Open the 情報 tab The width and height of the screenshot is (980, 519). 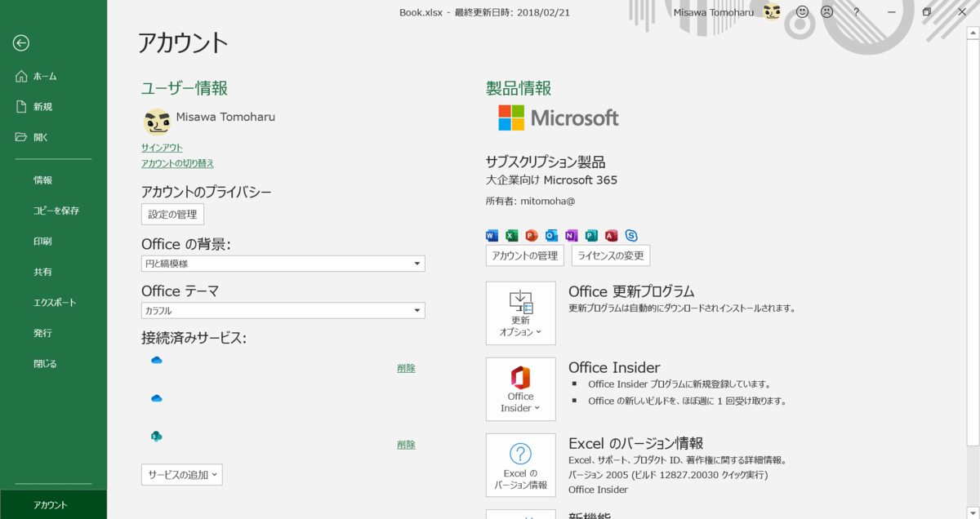pos(53,180)
